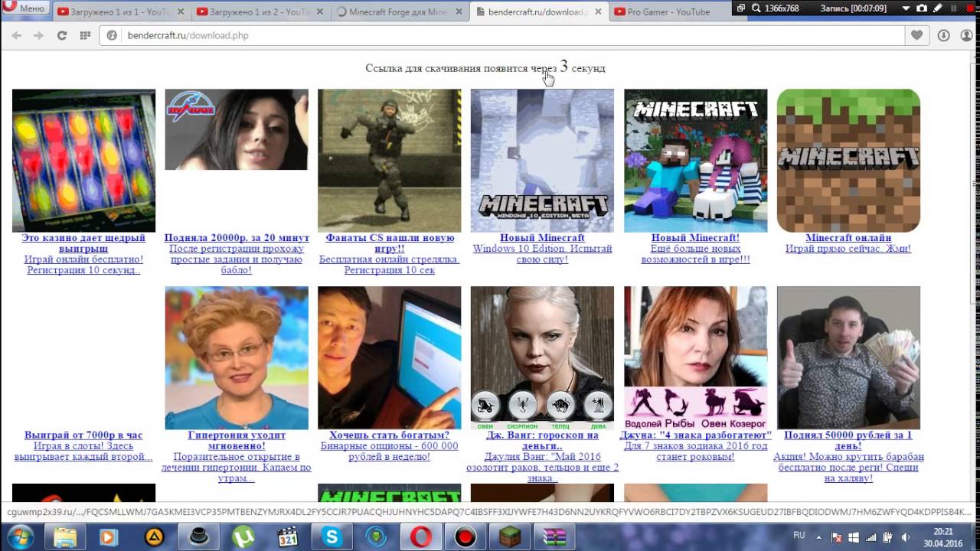Click the 'Minecraft онлайн' link
This screenshot has width=980, height=551.
848,238
